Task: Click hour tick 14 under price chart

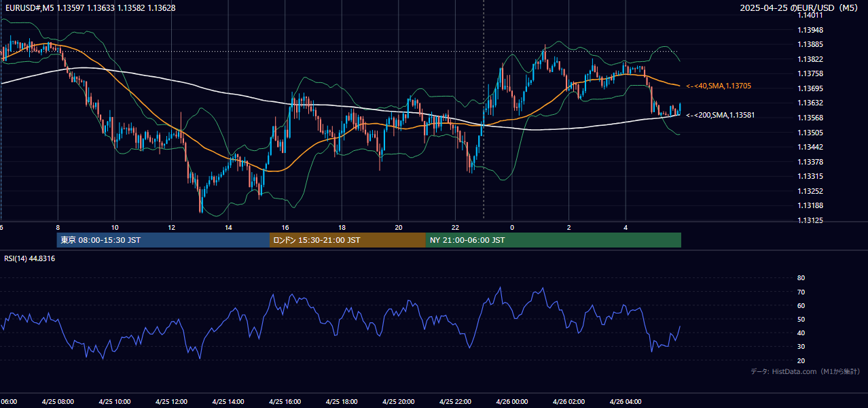Action: coord(228,227)
